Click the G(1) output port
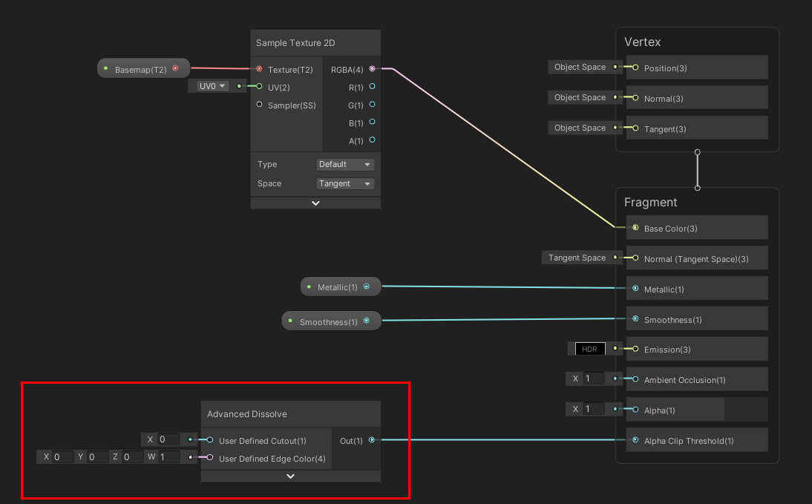 pos(372,105)
